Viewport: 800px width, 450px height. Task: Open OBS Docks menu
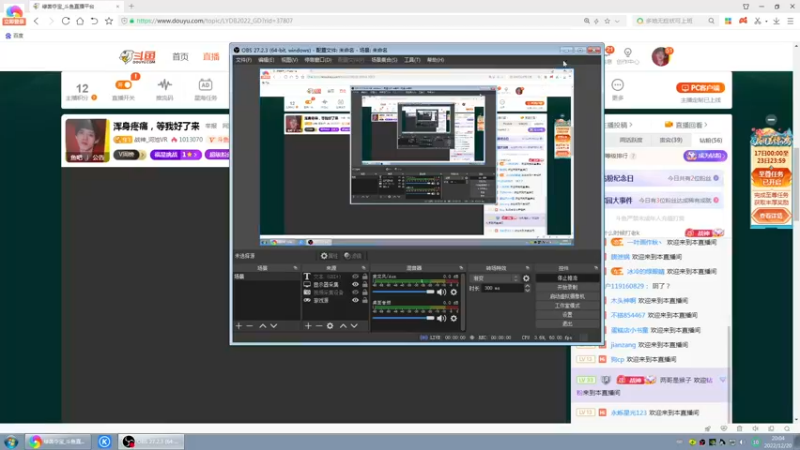pos(318,60)
